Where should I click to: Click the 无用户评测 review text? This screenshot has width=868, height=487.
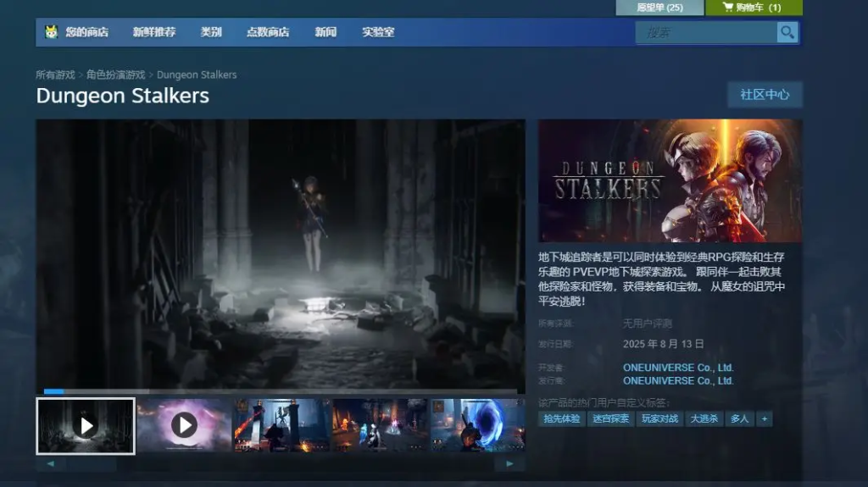(x=647, y=324)
